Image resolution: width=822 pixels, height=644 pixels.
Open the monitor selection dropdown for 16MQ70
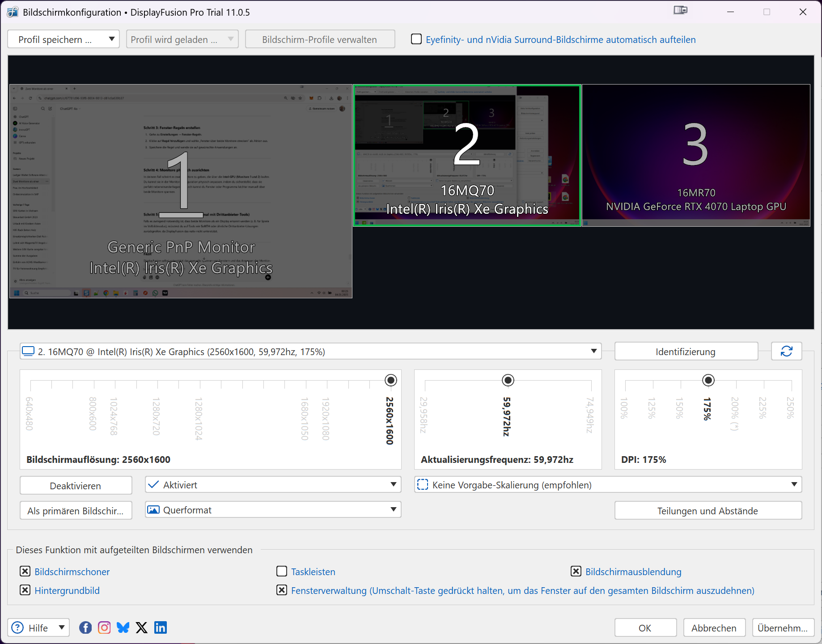(x=310, y=352)
